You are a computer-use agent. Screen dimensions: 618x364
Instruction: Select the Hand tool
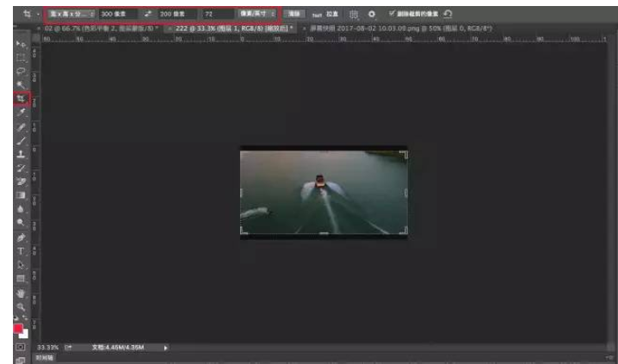pos(21,293)
